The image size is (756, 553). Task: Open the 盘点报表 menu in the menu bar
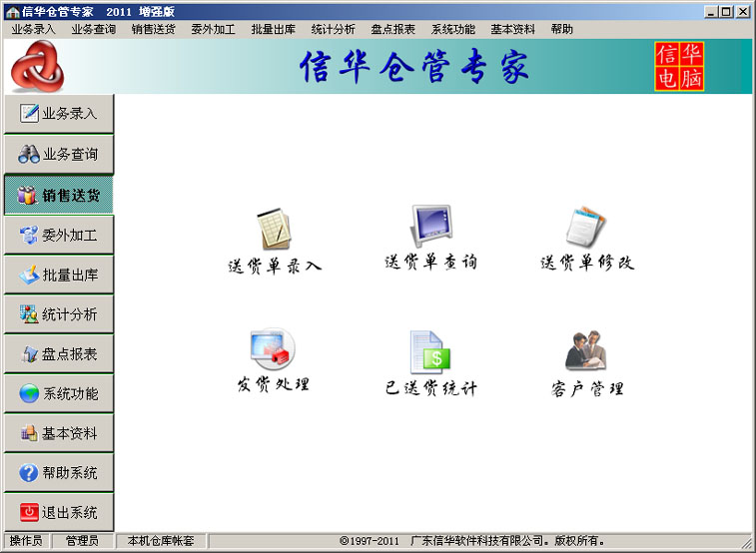pyautogui.click(x=392, y=29)
